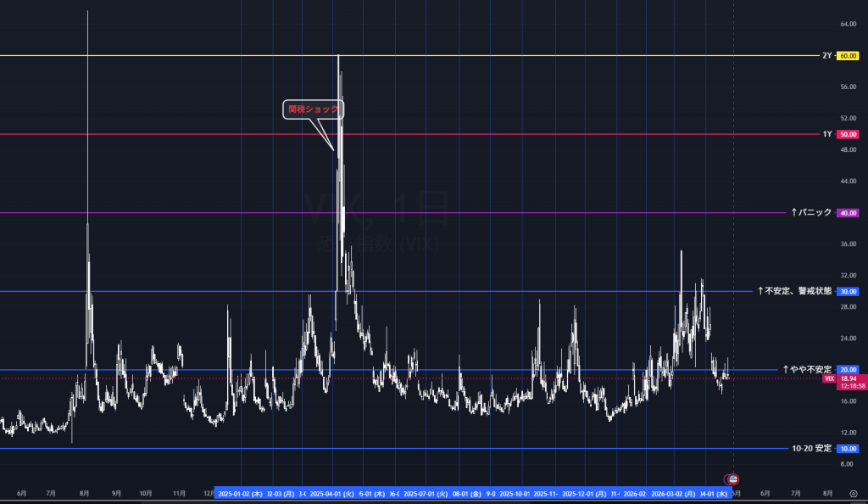Viewport: 868px width, 504px height.
Task: Click the blue 30.00 price label
Action: point(848,291)
